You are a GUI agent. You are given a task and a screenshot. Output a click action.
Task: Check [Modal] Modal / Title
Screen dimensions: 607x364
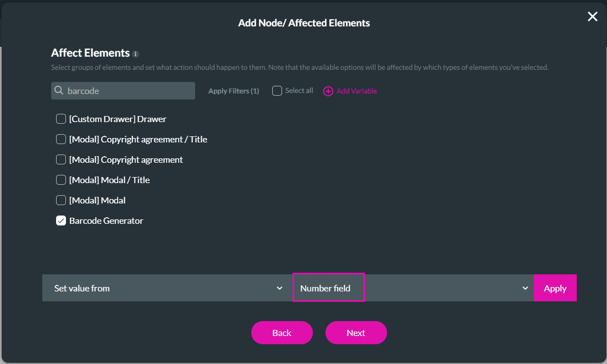tap(61, 180)
